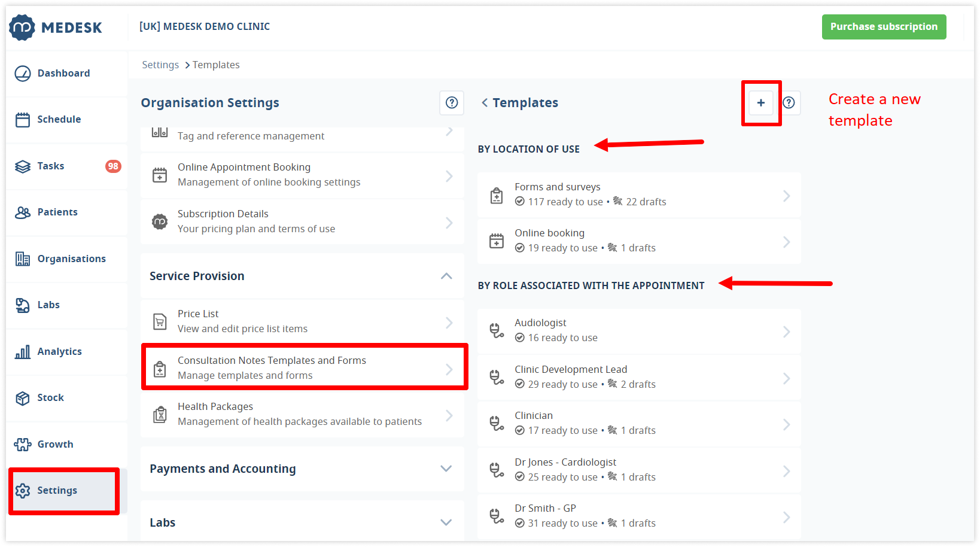This screenshot has height=547, width=980.
Task: Open Organisations from the sidebar
Action: 66,259
